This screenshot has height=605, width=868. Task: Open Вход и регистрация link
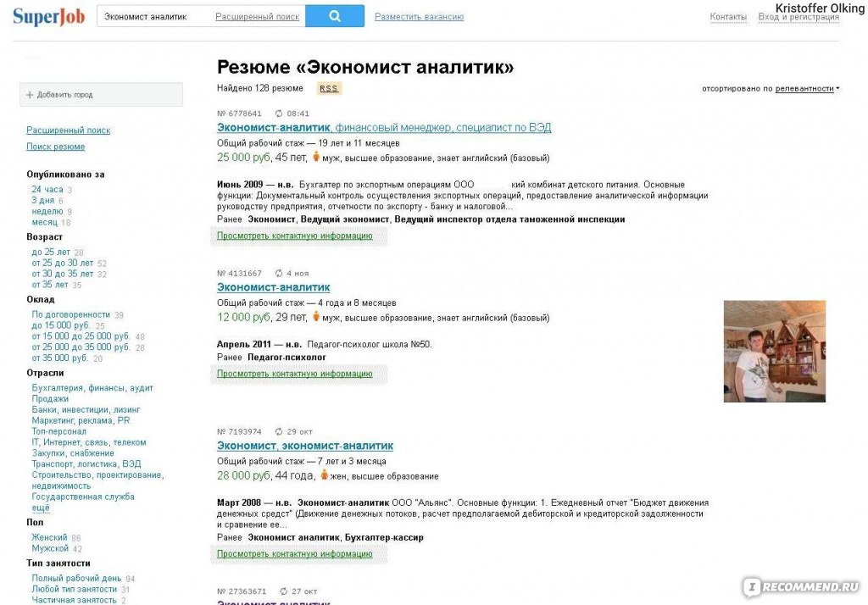(798, 17)
